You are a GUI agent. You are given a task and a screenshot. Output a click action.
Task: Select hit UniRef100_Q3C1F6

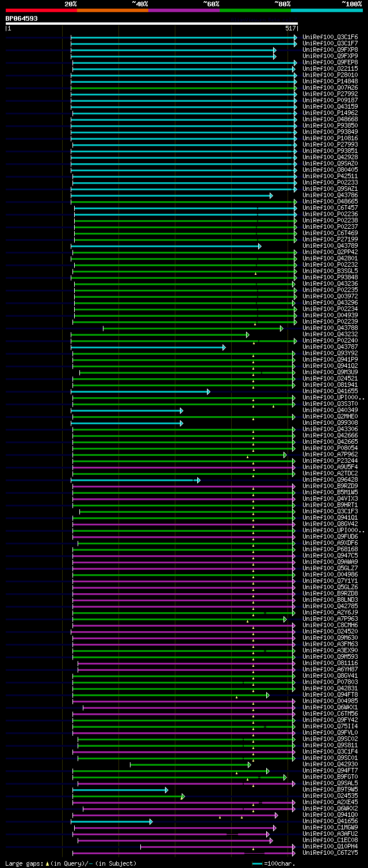click(330, 37)
